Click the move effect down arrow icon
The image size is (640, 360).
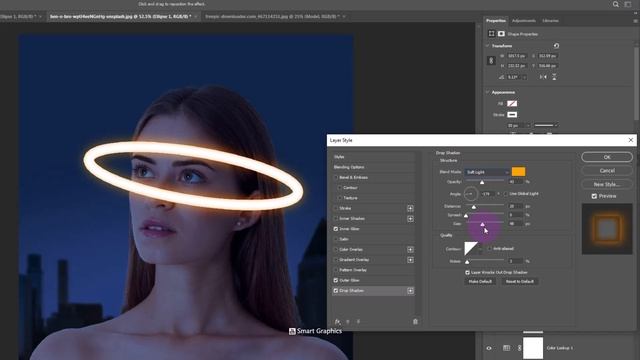pyautogui.click(x=358, y=322)
